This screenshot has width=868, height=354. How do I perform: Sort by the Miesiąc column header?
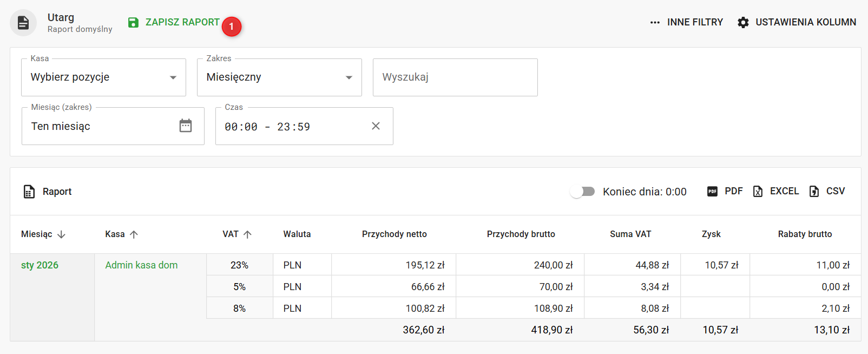click(x=37, y=234)
